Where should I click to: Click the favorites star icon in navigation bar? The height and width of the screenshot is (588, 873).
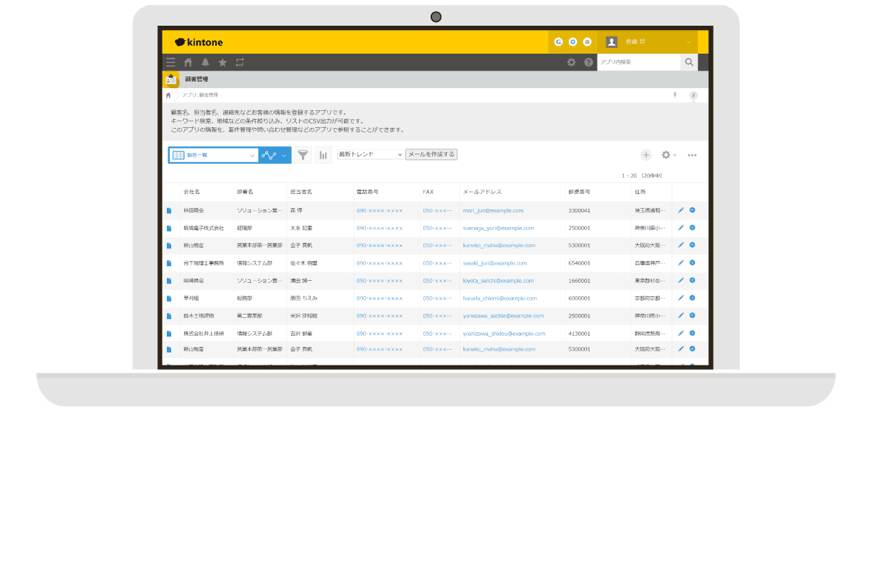pos(223,62)
